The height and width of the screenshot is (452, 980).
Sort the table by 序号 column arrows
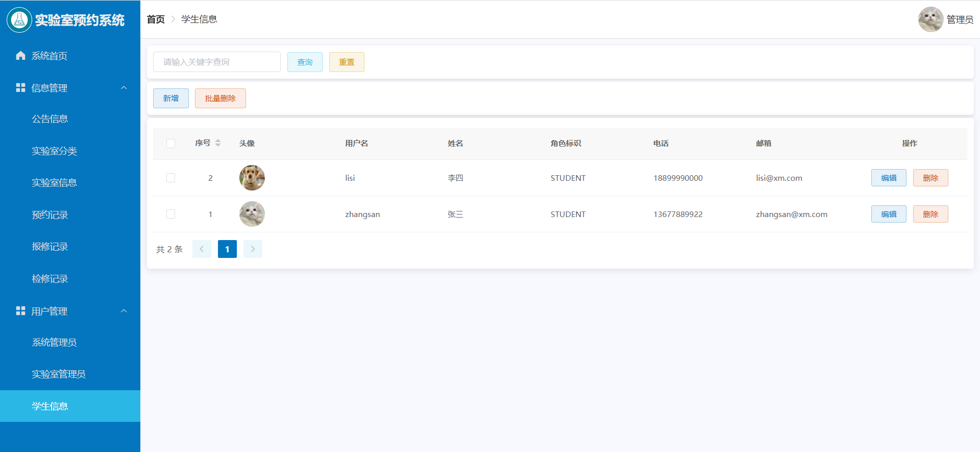(218, 143)
